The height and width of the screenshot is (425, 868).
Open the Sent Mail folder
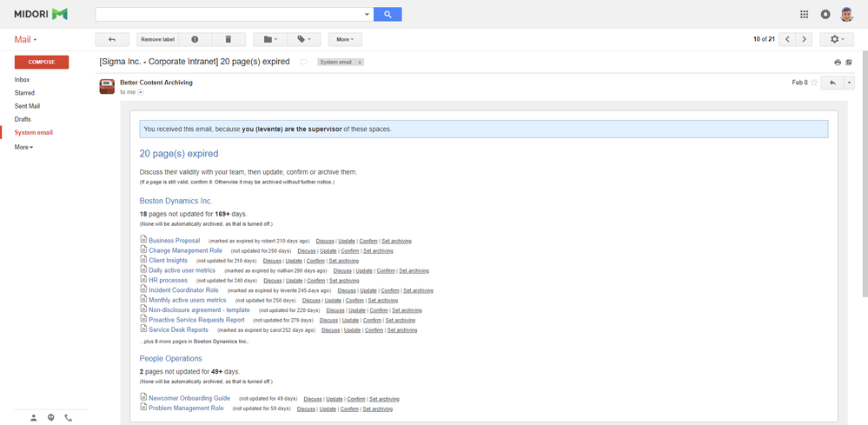point(27,106)
